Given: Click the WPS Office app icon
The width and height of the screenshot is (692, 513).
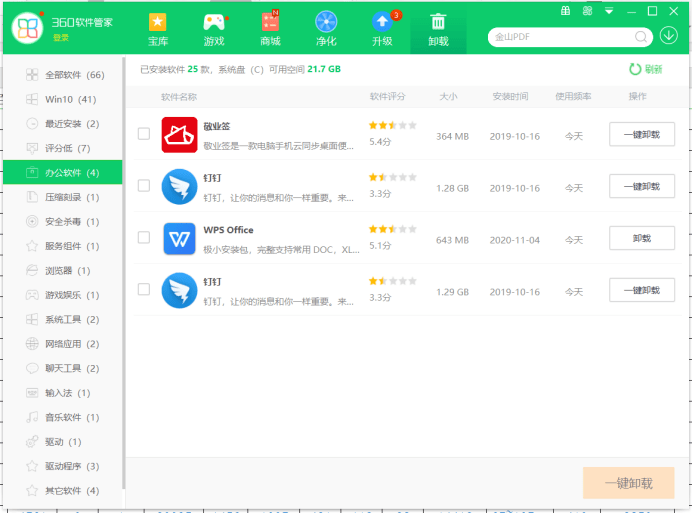Looking at the screenshot, I should tap(179, 238).
